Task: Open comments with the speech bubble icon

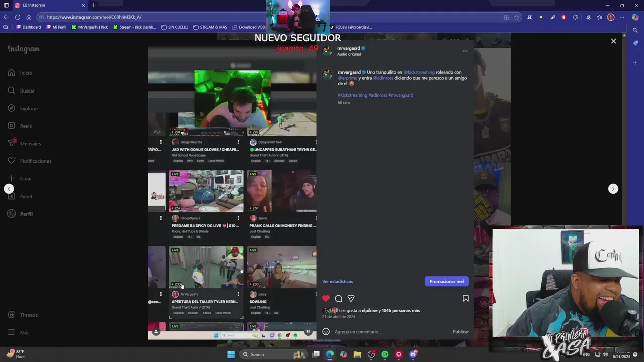Action: 339,299
